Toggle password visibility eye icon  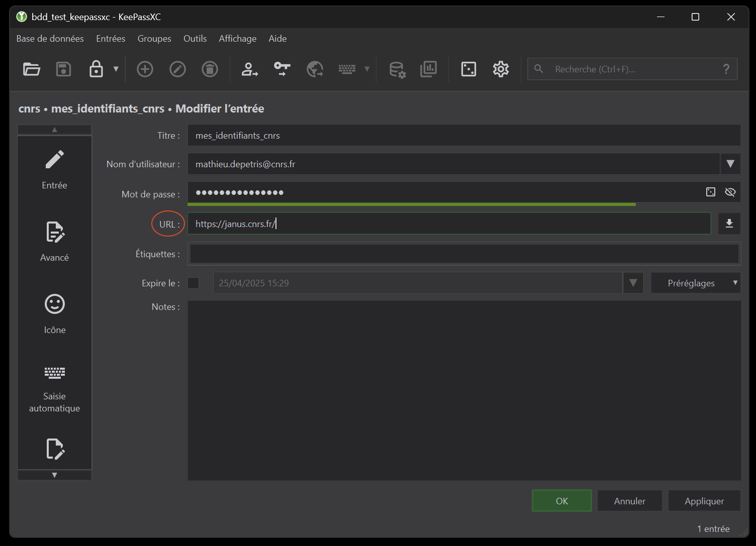point(730,192)
